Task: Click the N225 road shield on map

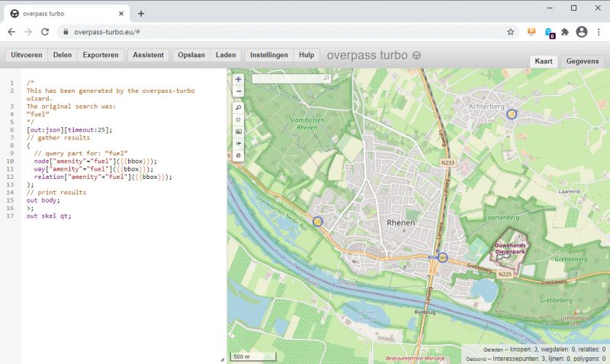Action: (505, 274)
